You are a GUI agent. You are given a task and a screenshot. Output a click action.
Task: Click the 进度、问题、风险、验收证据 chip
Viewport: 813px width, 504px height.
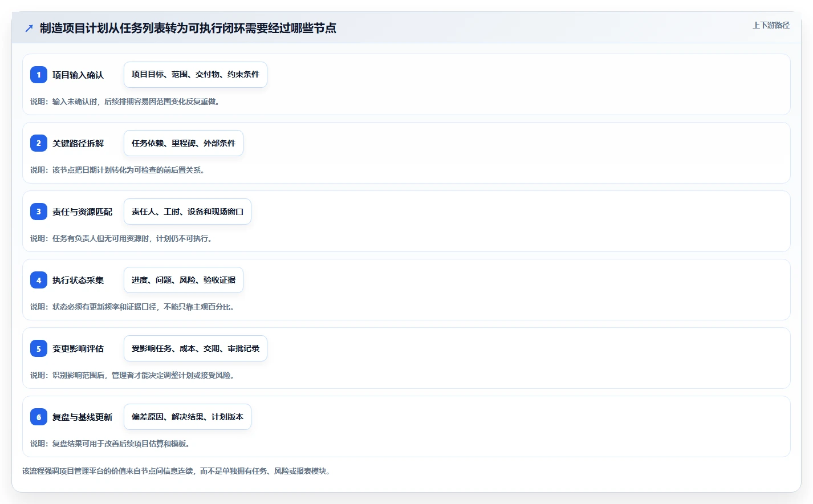184,280
